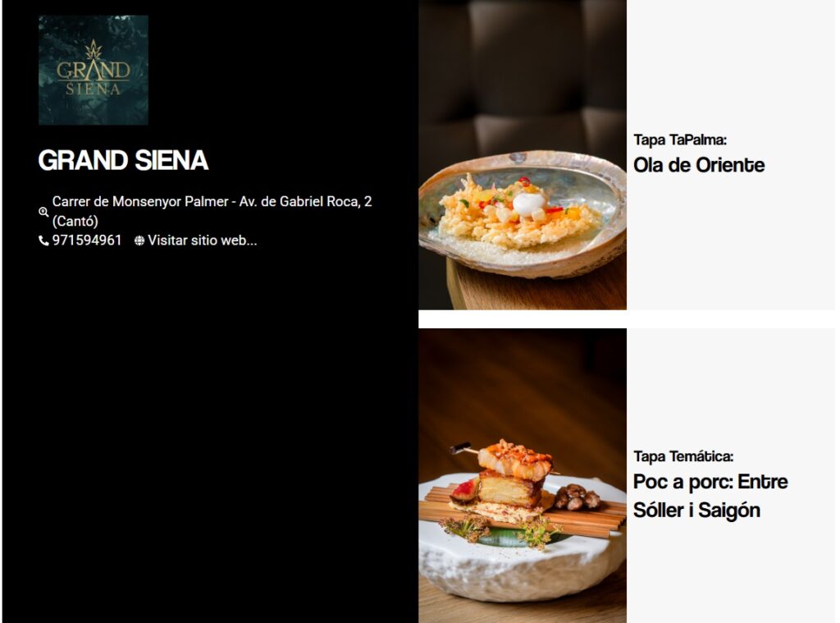Click the Tapa TaPalma label

pyautogui.click(x=680, y=140)
